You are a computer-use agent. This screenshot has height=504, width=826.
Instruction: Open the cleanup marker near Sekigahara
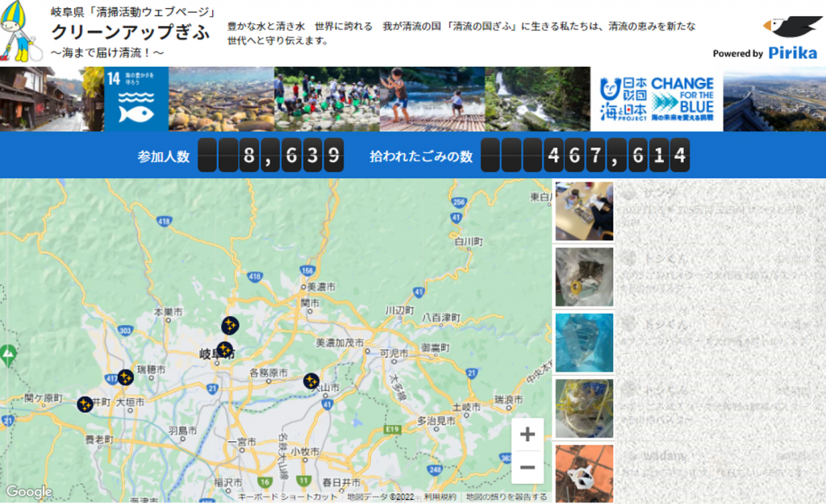coord(85,404)
